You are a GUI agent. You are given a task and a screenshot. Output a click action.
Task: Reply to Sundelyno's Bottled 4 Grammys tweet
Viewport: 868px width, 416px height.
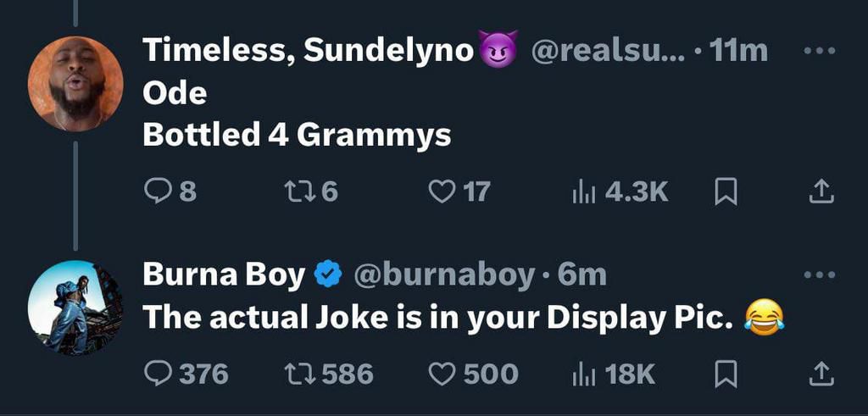[x=157, y=191]
